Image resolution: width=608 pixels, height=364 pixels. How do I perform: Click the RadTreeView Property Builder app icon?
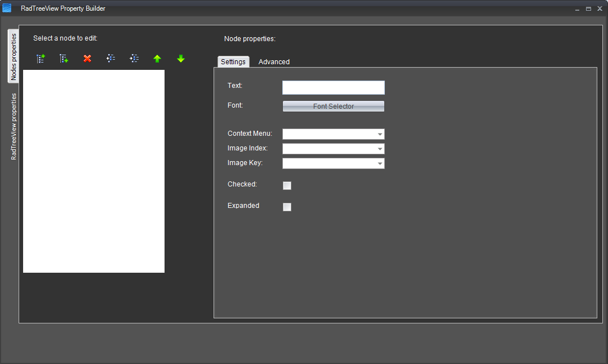tap(7, 8)
